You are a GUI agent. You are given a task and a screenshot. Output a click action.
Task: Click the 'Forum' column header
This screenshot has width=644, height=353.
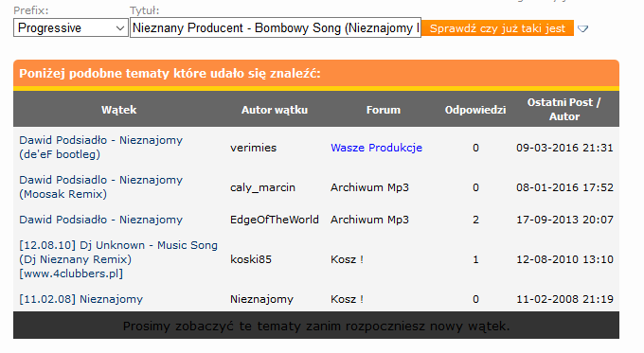(x=384, y=110)
